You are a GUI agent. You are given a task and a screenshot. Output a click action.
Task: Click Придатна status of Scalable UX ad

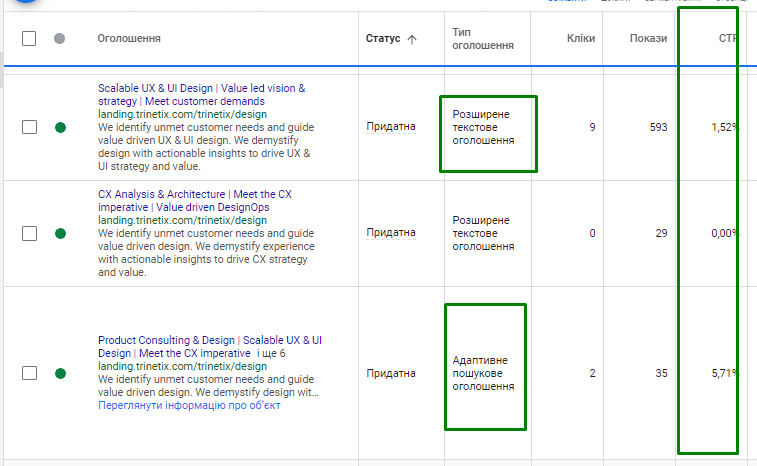tap(391, 127)
